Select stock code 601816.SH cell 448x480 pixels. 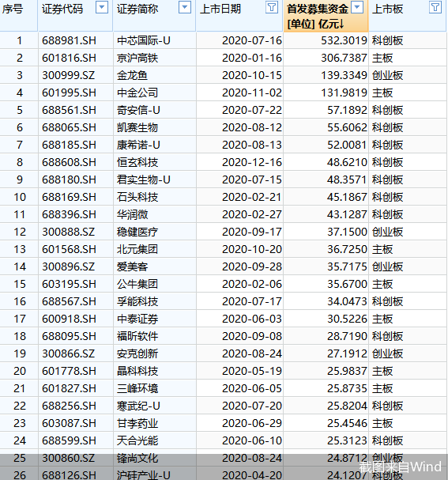pyautogui.click(x=69, y=58)
